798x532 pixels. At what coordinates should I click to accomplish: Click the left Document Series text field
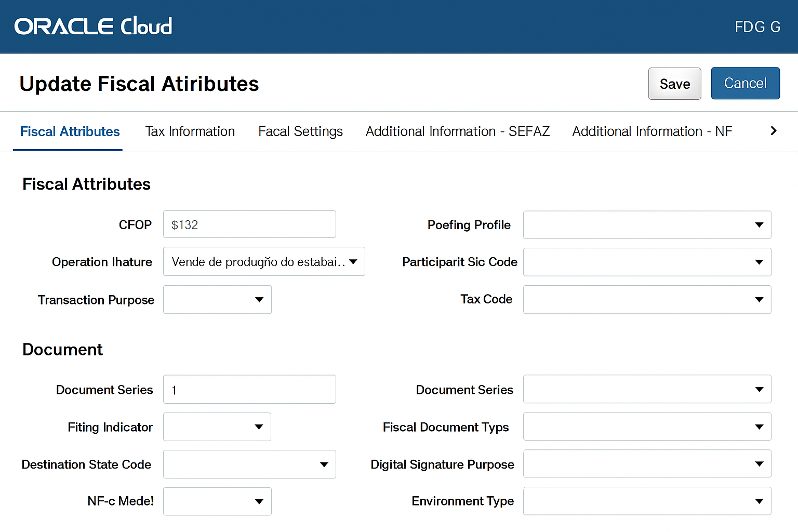coord(249,389)
